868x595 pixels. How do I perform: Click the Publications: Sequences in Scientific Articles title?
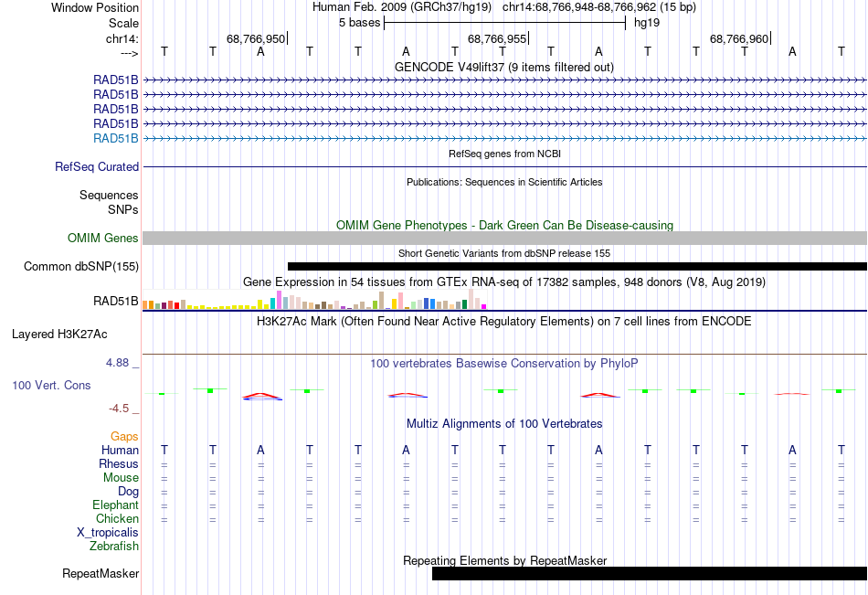click(x=504, y=182)
